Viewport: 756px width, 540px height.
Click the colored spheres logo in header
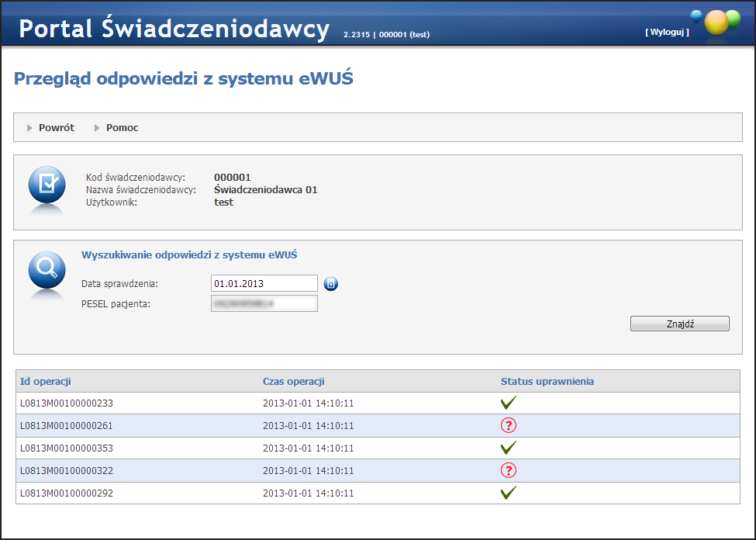pos(715,22)
